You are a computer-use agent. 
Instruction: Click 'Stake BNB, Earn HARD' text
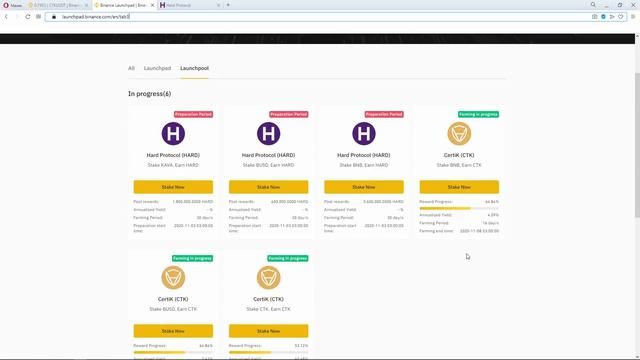coord(364,165)
